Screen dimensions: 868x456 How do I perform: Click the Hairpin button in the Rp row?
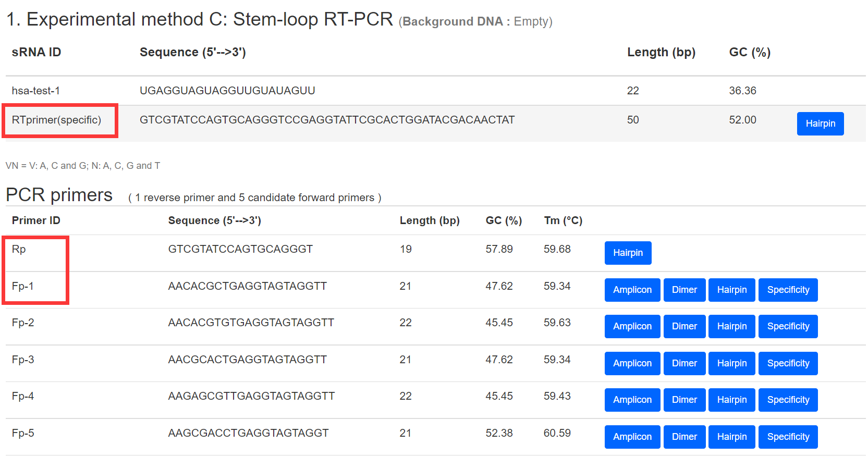tap(628, 253)
